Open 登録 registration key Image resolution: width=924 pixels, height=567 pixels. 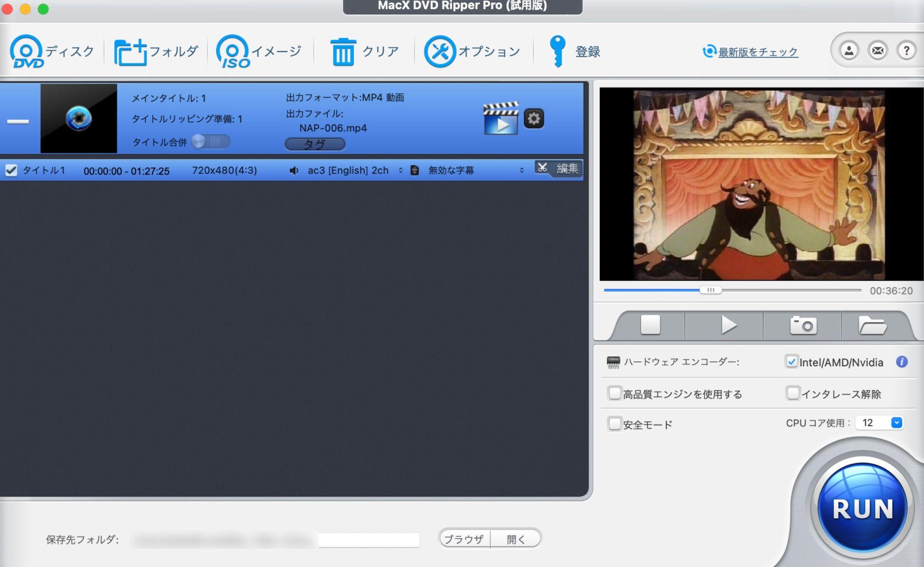coord(574,51)
